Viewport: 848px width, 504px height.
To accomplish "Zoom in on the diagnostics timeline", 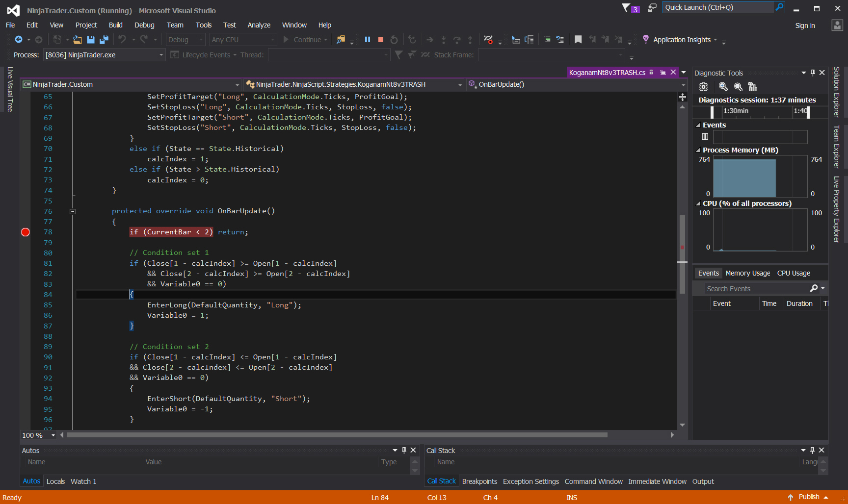I will point(723,87).
